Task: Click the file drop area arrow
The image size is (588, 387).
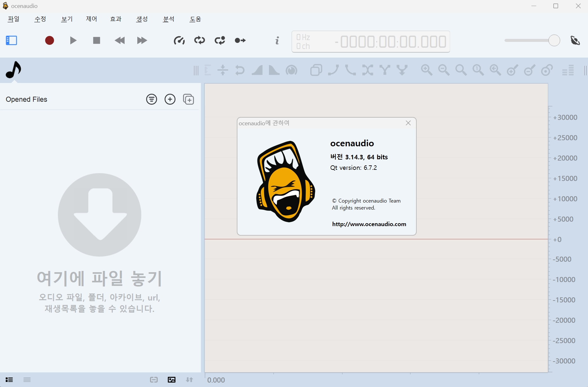Action: tap(99, 215)
